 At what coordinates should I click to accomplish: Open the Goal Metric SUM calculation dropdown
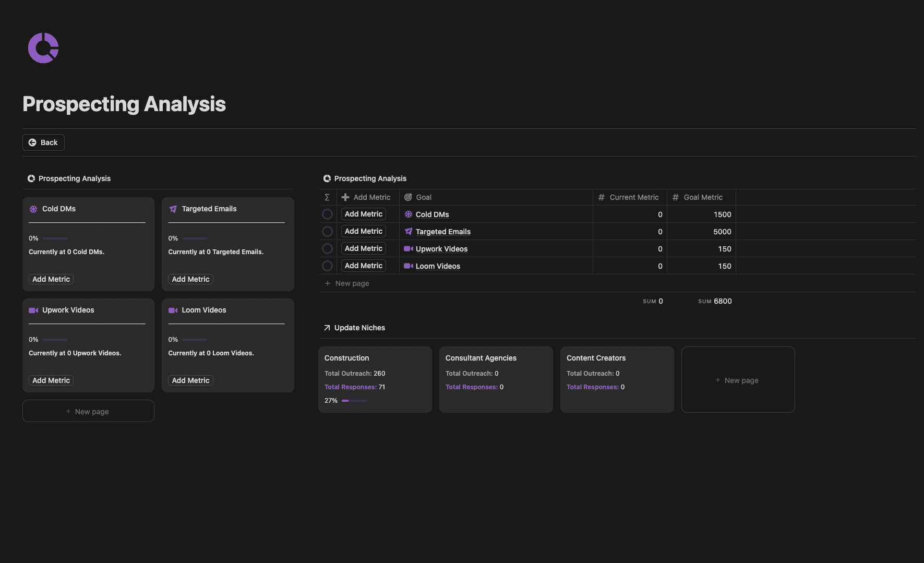[715, 301]
